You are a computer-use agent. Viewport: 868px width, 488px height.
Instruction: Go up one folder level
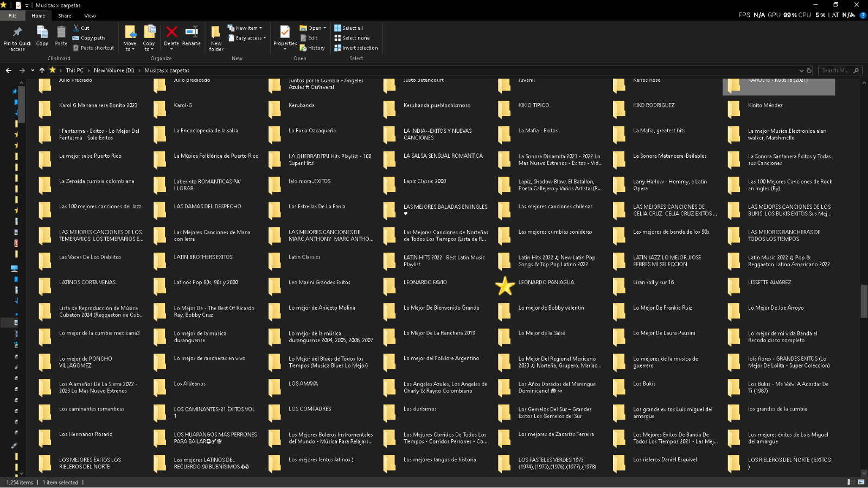[42, 70]
